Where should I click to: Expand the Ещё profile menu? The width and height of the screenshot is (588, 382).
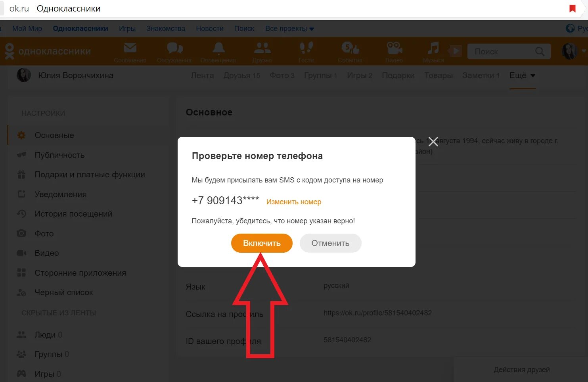click(x=522, y=75)
